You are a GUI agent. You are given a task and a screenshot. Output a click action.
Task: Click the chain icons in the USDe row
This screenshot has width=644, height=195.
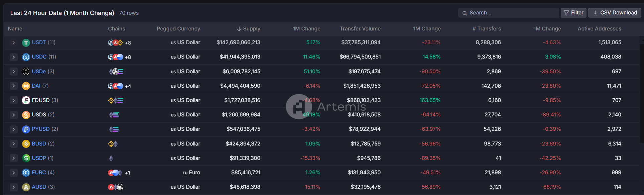point(116,72)
